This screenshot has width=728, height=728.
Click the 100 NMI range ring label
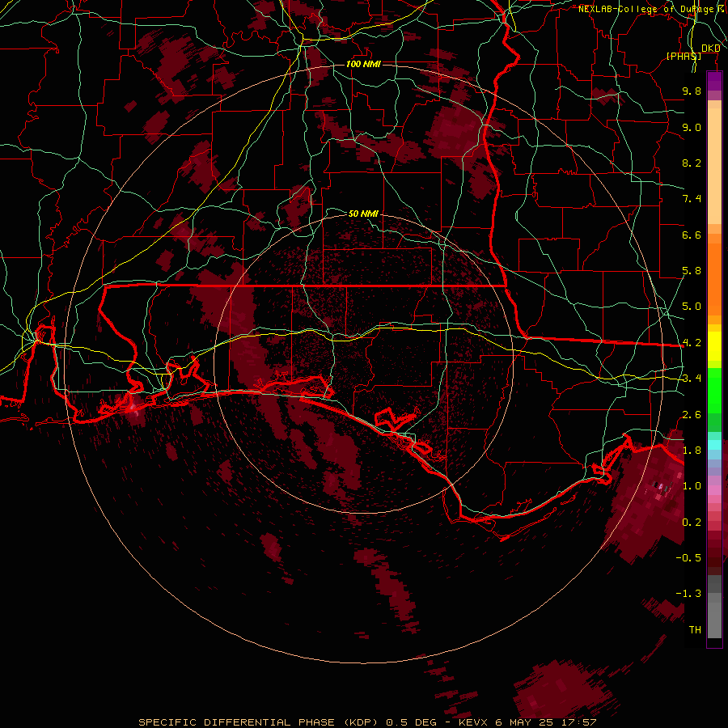pyautogui.click(x=363, y=64)
